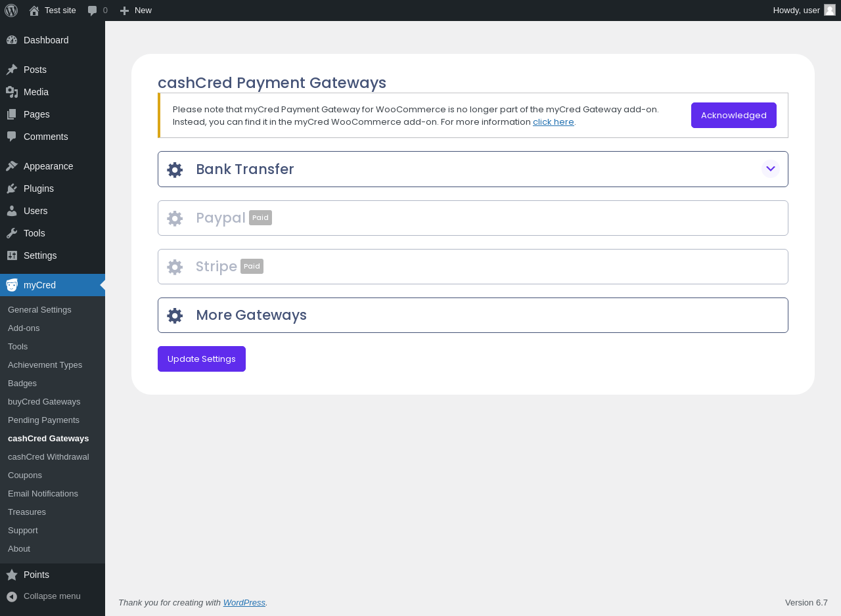Open the Paypal gateway heading
The image size is (841, 616).
221,218
